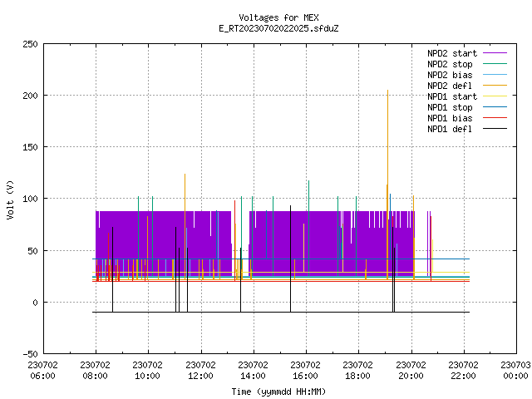
Task: Click the 230702 18:00 x-axis label
Action: [x=358, y=371]
